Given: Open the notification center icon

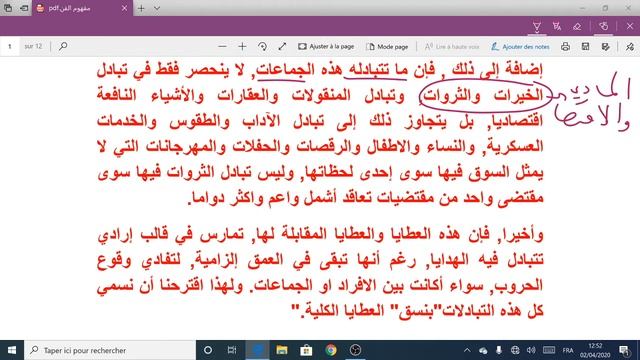Looking at the screenshot, I should tap(624, 350).
